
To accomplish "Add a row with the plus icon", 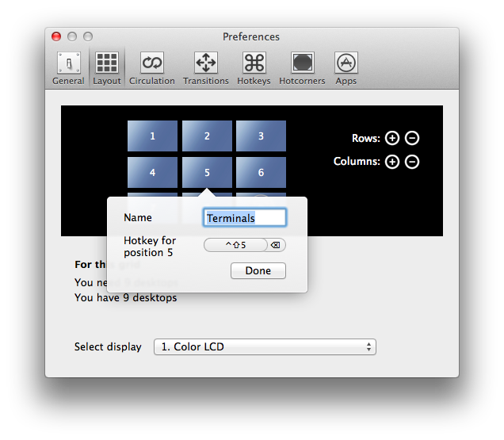I will click(392, 139).
